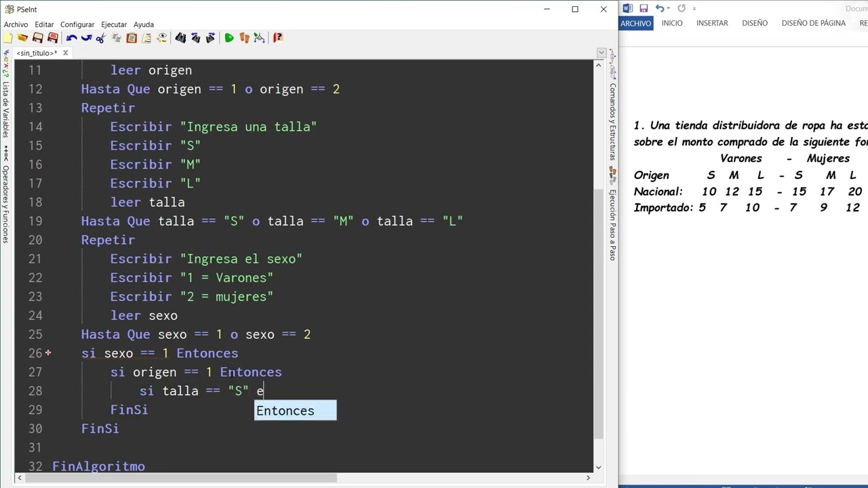Viewport: 868px width, 488px height.
Task: Switch to DISEÑO DE PÁGINA ribbon tab
Action: 813,23
